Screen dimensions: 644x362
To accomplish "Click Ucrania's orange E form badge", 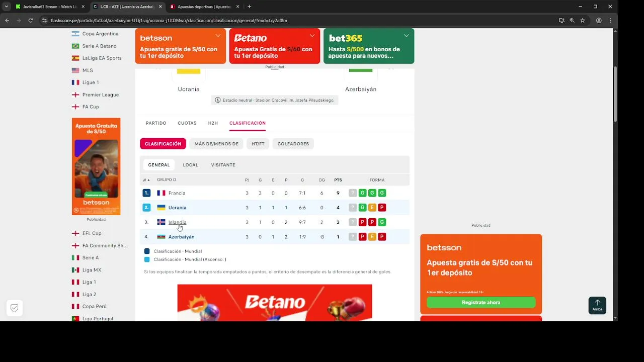I will click(x=372, y=208).
